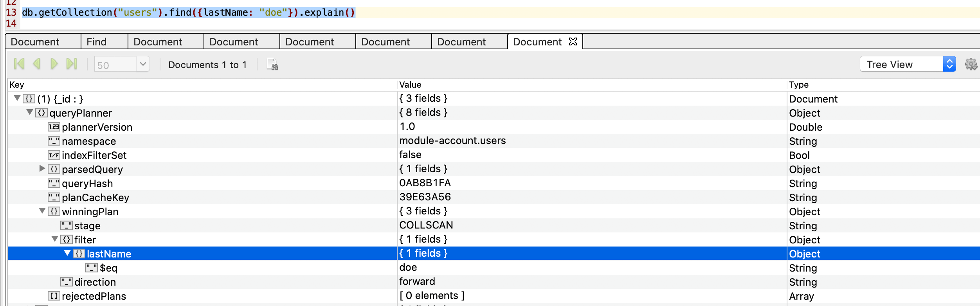Screen dimensions: 980x306
Task: Click the previous page arrow
Action: [x=37, y=64]
